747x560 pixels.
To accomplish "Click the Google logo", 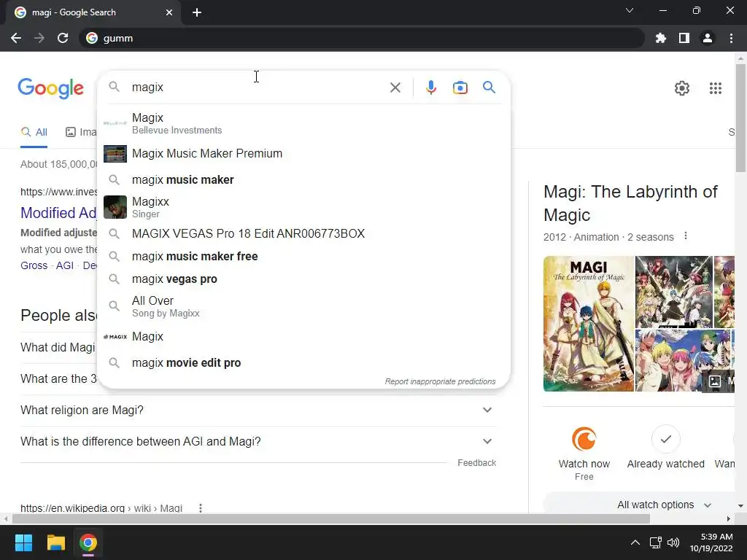I will (x=50, y=88).
